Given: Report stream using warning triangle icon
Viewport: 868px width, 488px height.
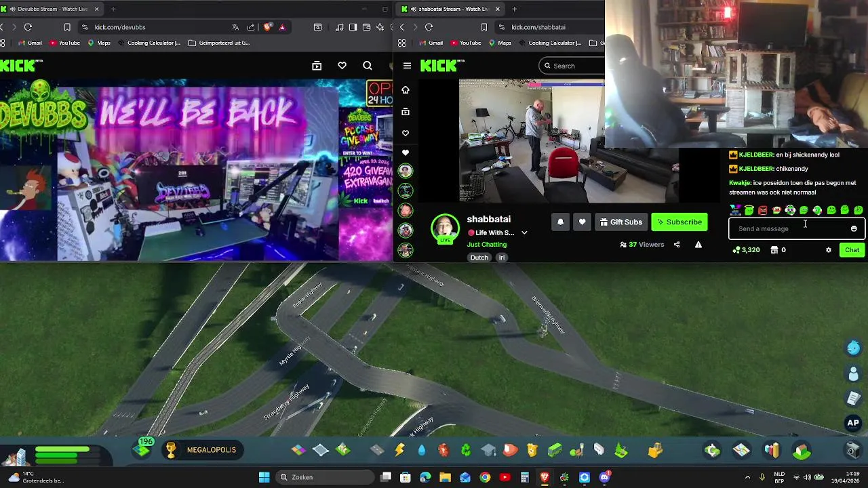Looking at the screenshot, I should [698, 245].
